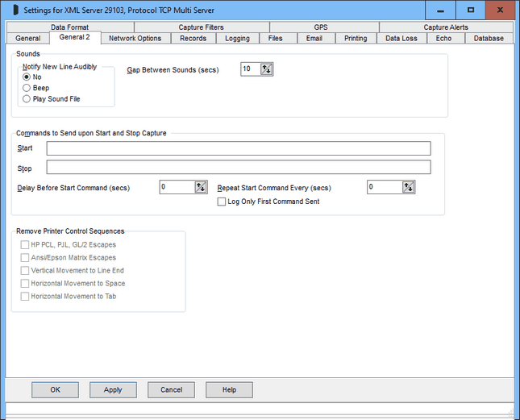
Task: Click the Start command input field
Action: click(x=238, y=148)
